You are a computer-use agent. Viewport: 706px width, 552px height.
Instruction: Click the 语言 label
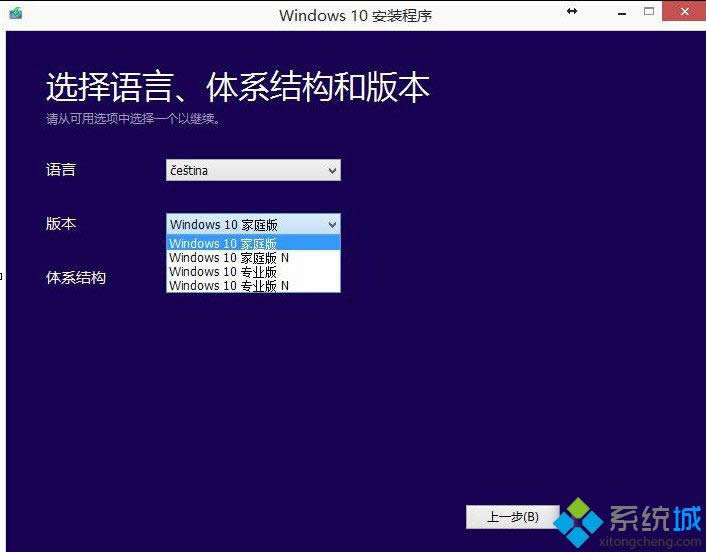[x=61, y=170]
